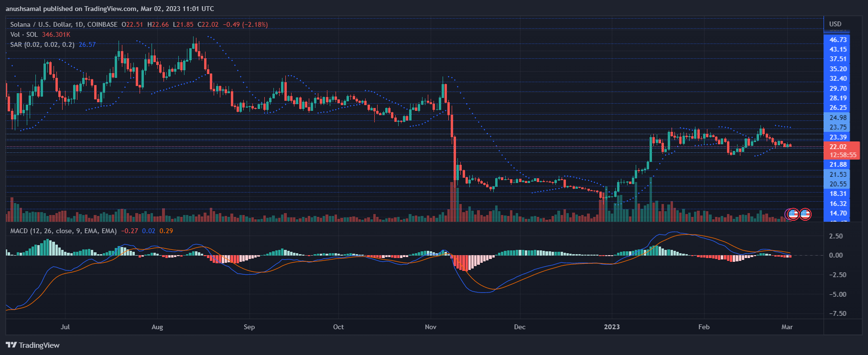Image resolution: width=868 pixels, height=355 pixels.
Task: Click the MACD (12, 26, close, 9, EMA, EMA) legend
Action: click(64, 231)
